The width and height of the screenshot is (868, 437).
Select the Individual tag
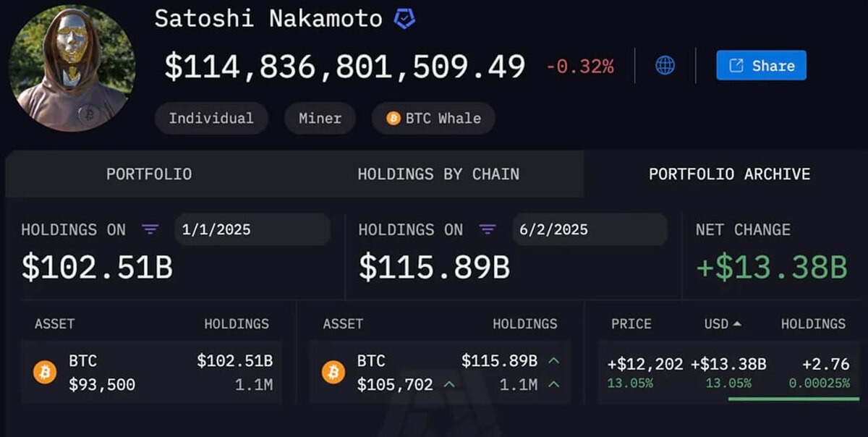(211, 119)
